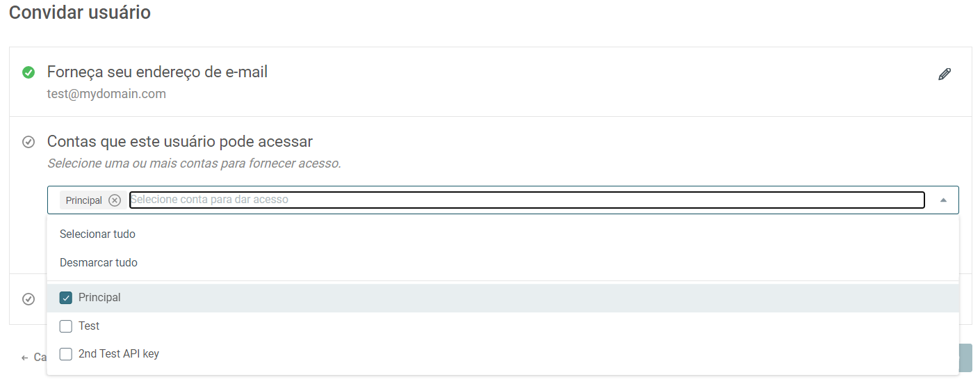
Task: Click the grey check icon beside Contas heading
Action: click(28, 142)
